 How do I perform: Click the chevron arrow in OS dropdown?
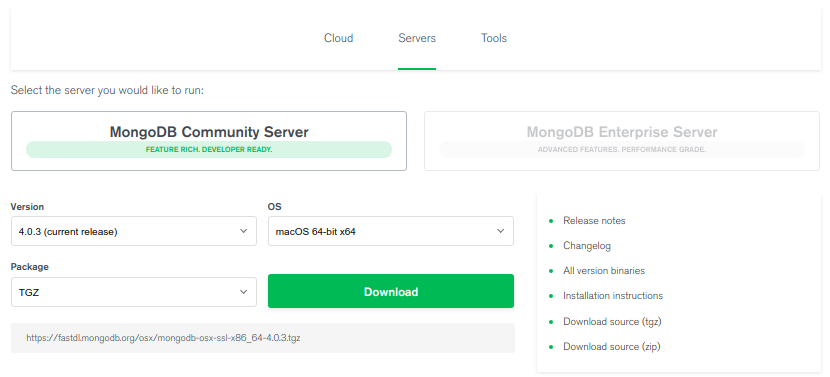click(x=500, y=231)
